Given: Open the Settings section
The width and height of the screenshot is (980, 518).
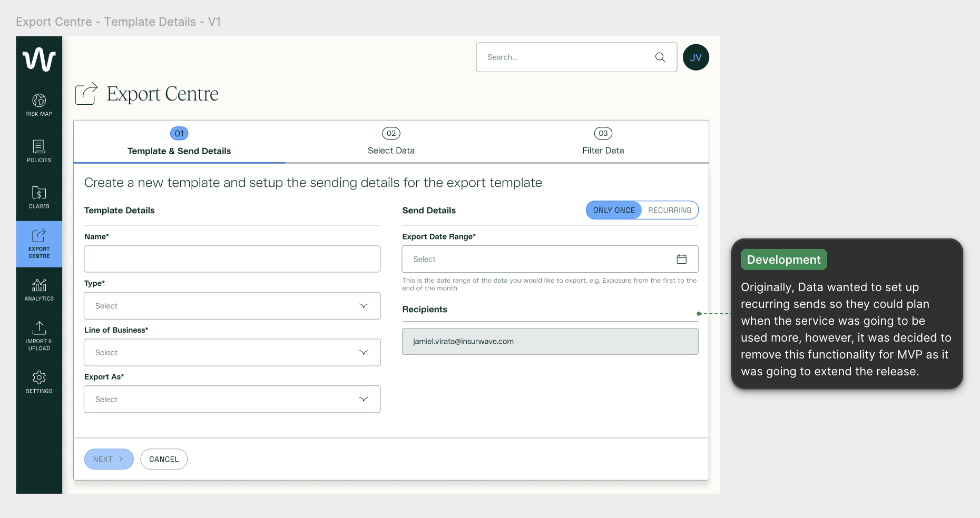Looking at the screenshot, I should pos(39,382).
